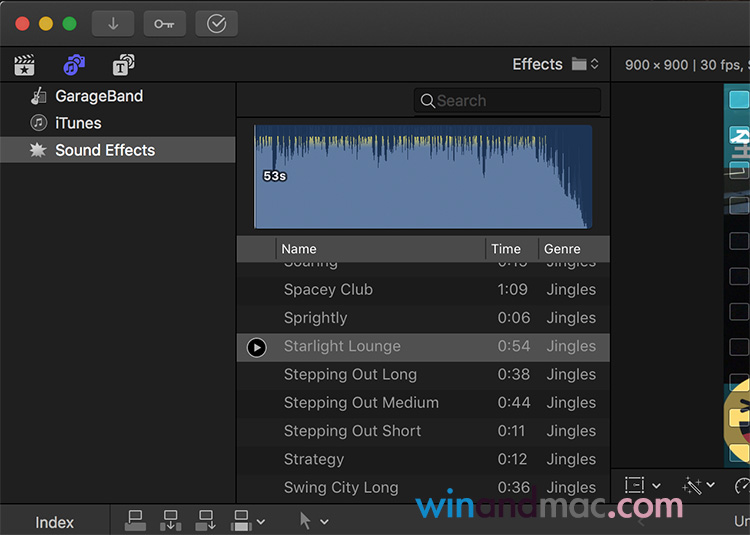Open the Effects folder dropdown

[585, 64]
